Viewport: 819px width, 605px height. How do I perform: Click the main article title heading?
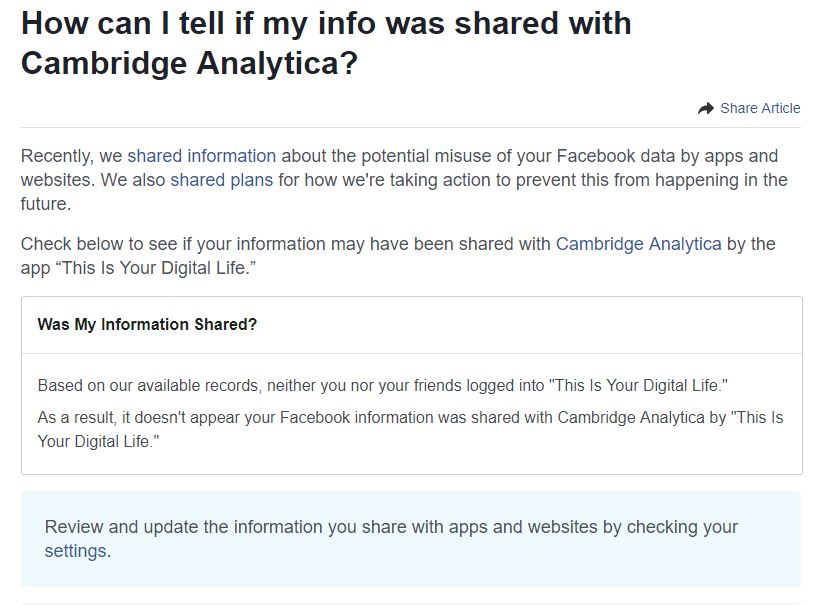click(326, 43)
